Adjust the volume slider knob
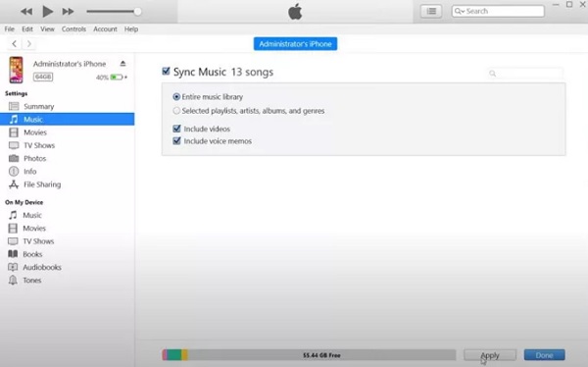The image size is (588, 367). tap(137, 12)
